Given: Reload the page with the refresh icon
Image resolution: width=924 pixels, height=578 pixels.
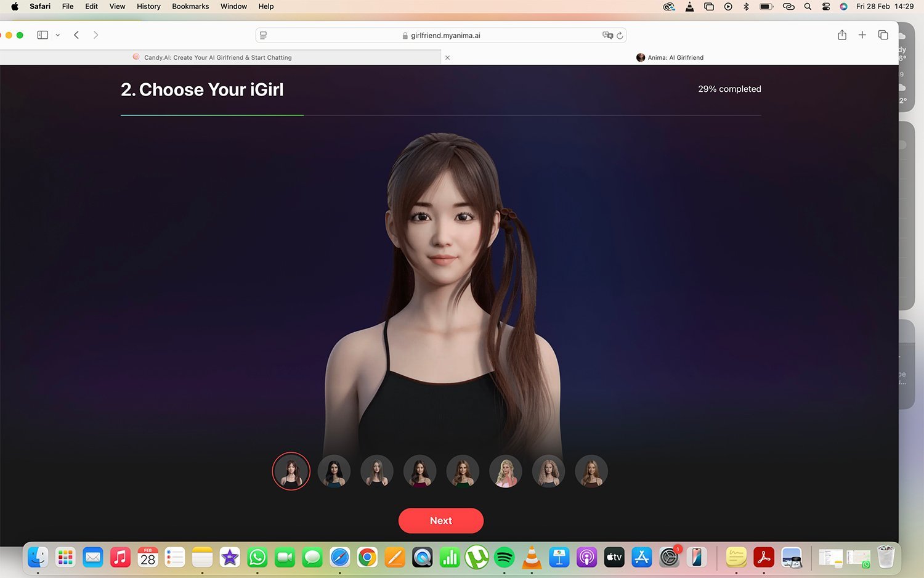Looking at the screenshot, I should click(x=620, y=36).
